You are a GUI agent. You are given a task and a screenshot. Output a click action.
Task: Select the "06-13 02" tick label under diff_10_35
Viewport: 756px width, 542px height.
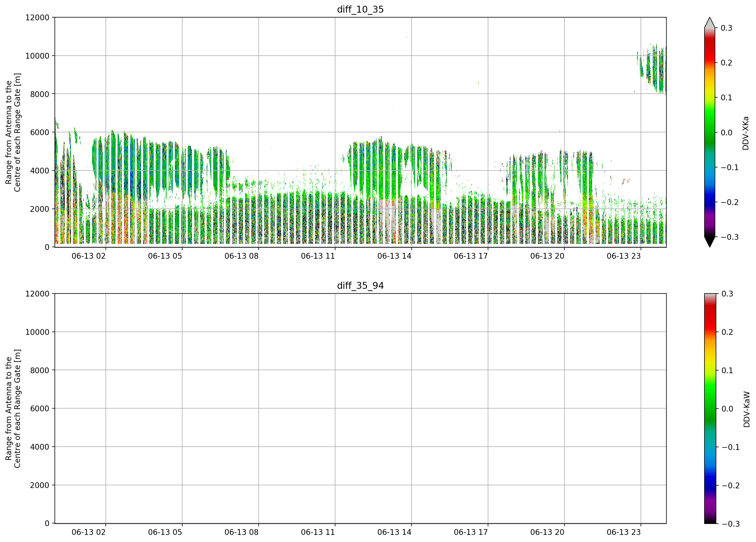pyautogui.click(x=89, y=256)
